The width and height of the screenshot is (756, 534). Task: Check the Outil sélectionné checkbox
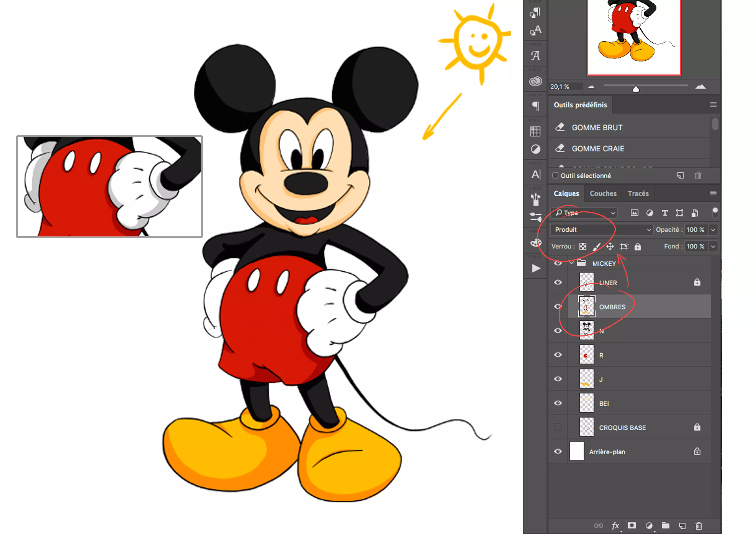tap(555, 176)
